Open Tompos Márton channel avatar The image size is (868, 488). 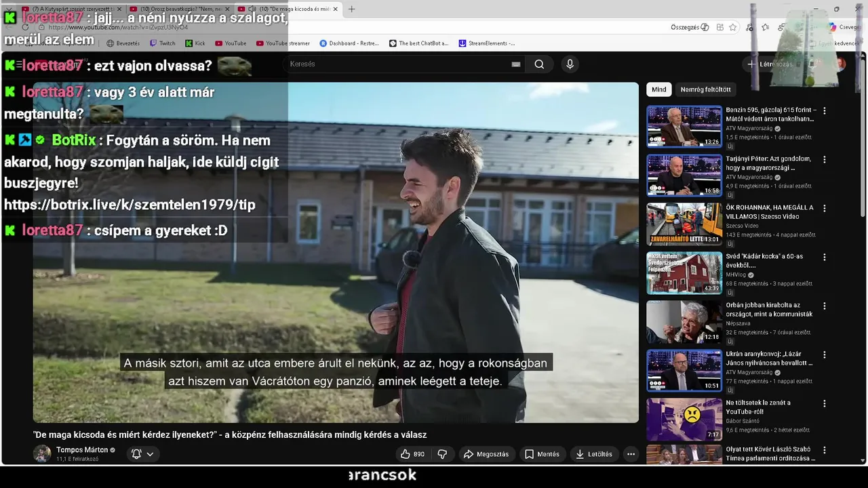(42, 454)
